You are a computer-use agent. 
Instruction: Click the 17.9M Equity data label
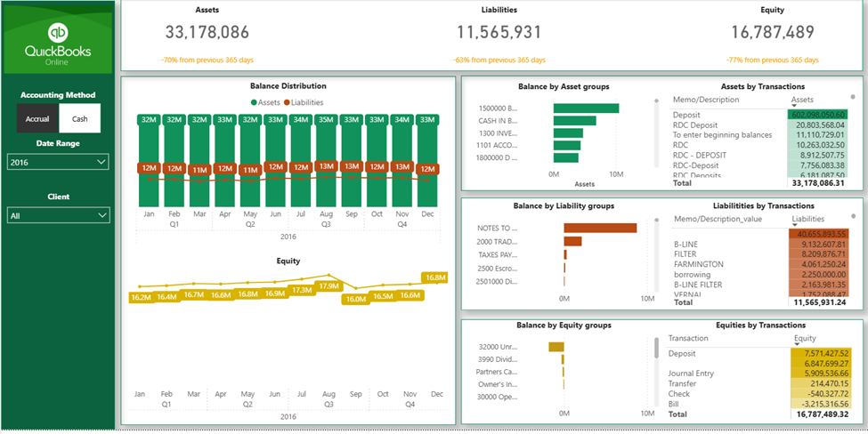[329, 286]
